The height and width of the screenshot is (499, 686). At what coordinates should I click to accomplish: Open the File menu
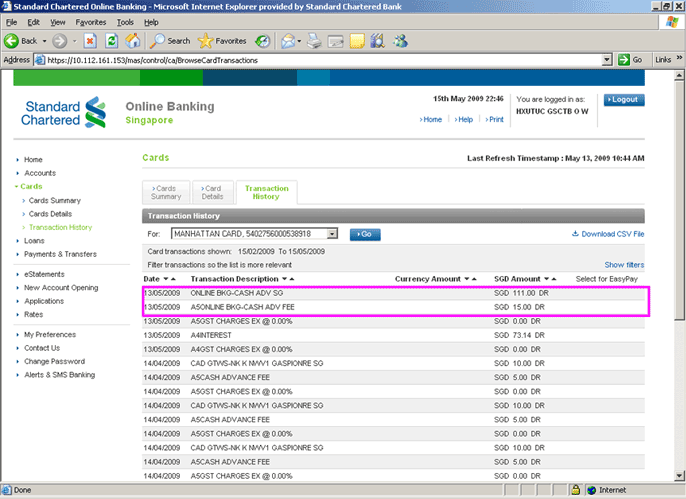click(12, 22)
